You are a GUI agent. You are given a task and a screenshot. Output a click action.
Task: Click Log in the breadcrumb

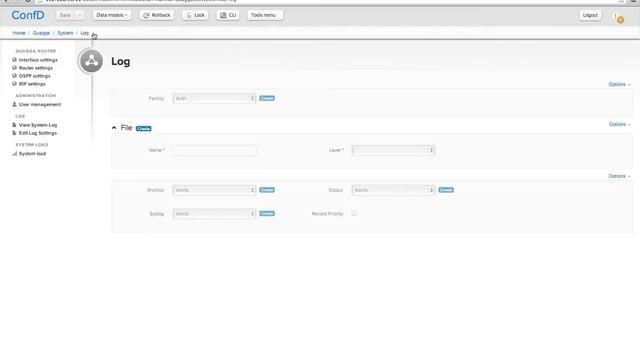pos(84,33)
